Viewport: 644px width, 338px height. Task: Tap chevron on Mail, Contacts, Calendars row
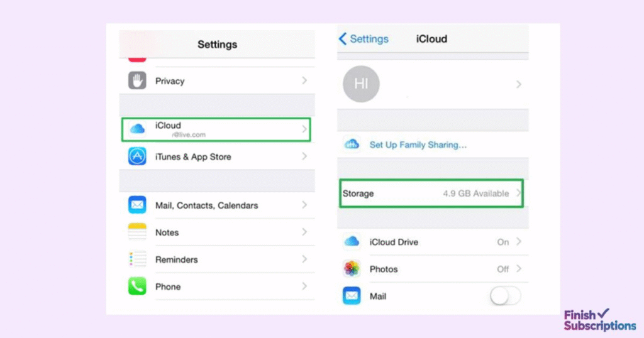tap(304, 205)
